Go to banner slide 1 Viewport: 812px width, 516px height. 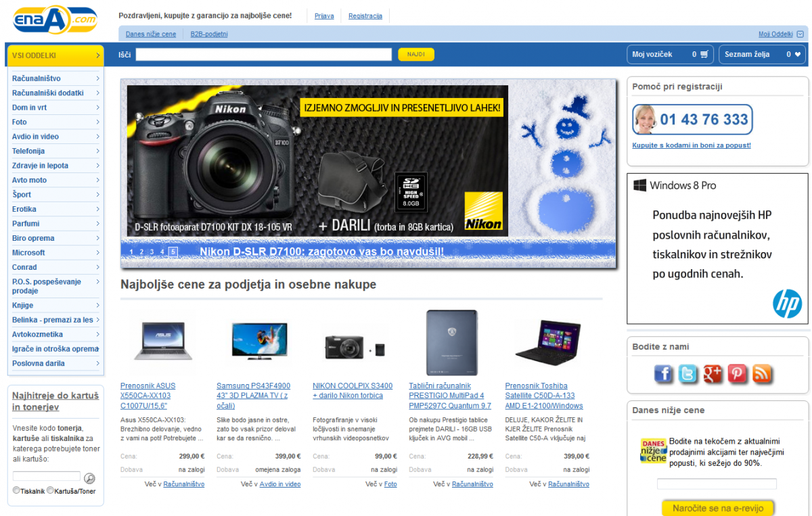(131, 252)
